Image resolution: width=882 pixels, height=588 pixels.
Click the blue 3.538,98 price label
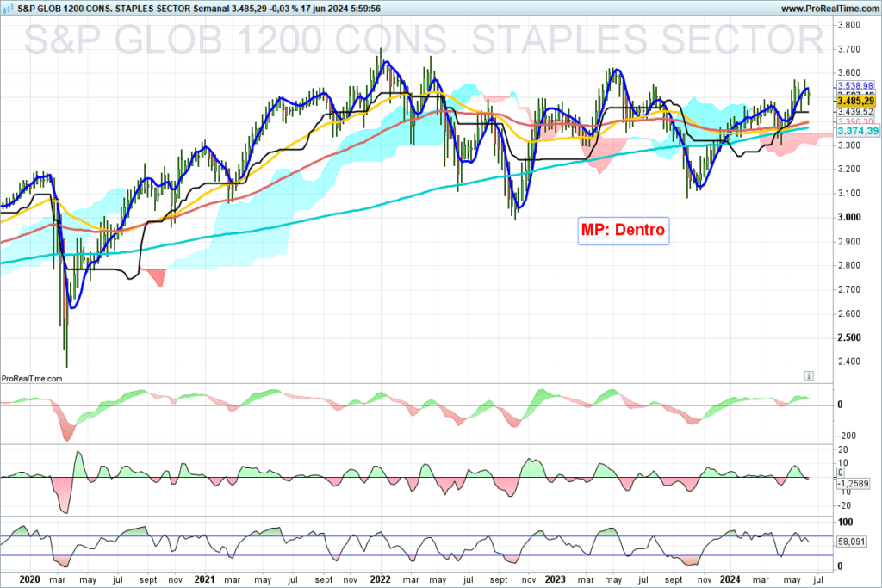[x=855, y=86]
